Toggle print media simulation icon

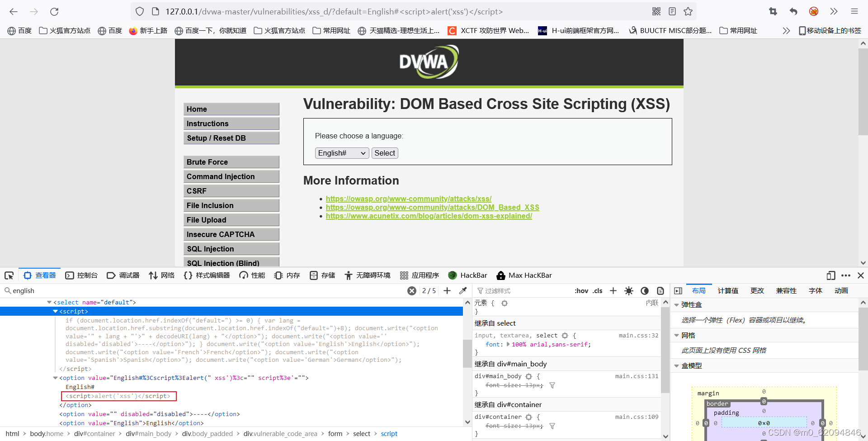660,291
